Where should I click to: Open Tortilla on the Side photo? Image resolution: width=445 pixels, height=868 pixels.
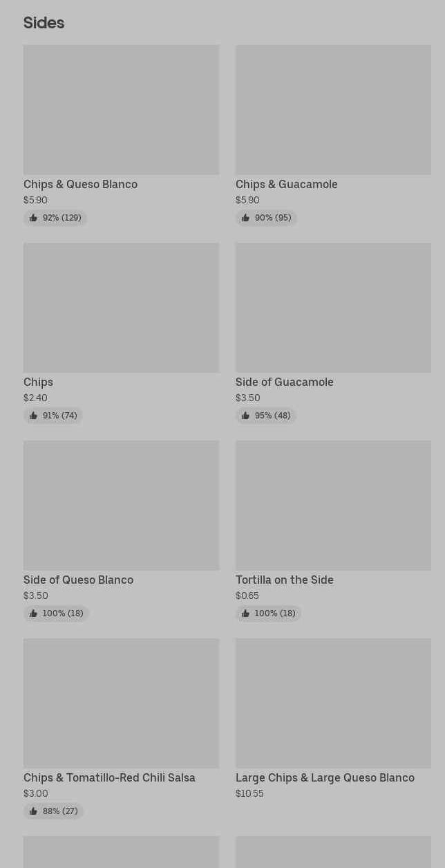pos(333,505)
